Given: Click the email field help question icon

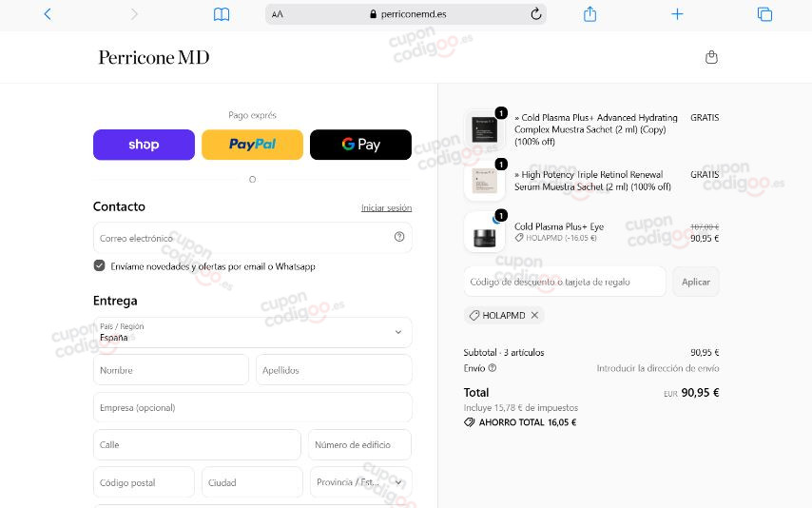Looking at the screenshot, I should point(399,236).
